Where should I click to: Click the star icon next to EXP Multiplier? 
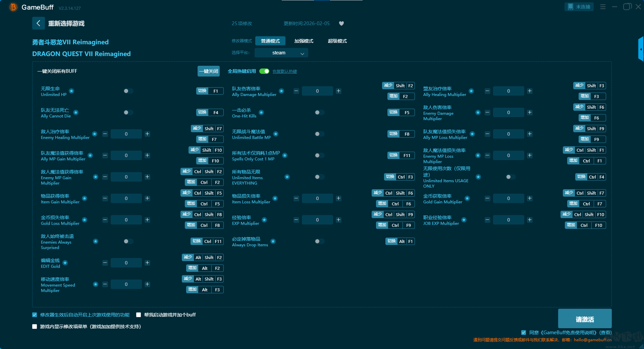[x=264, y=220]
